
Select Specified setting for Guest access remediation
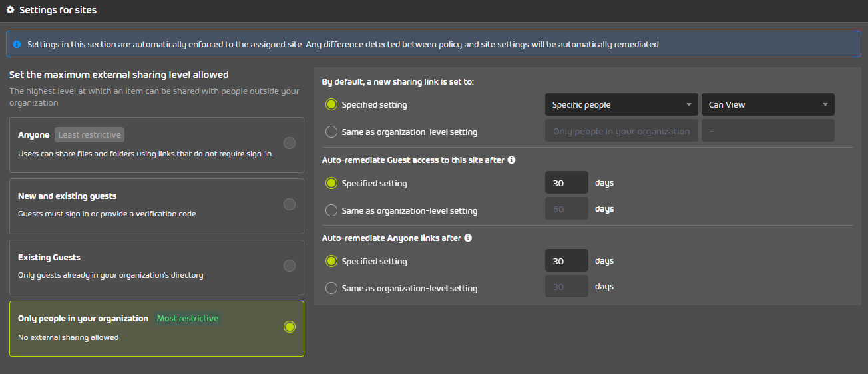(x=331, y=183)
